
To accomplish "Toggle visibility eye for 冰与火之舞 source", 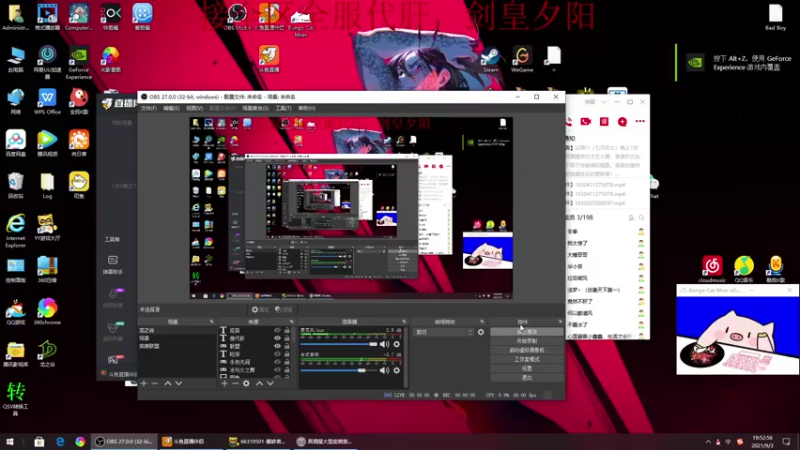I will pos(278,370).
